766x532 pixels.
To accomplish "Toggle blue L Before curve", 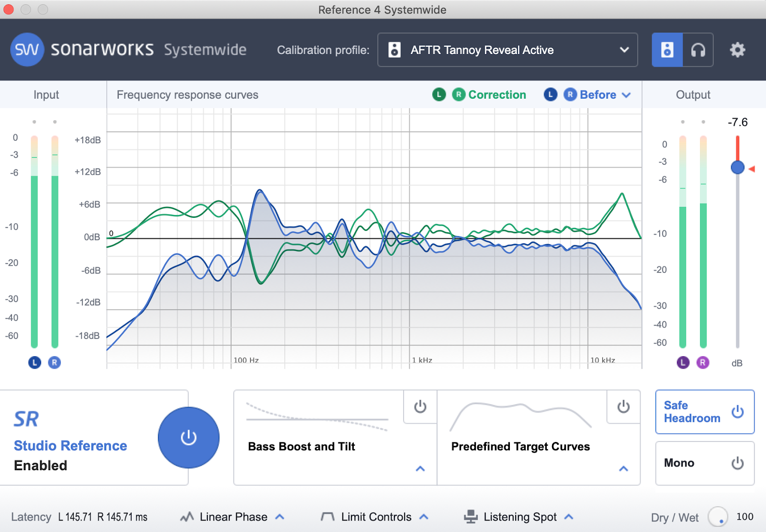I will tap(551, 95).
